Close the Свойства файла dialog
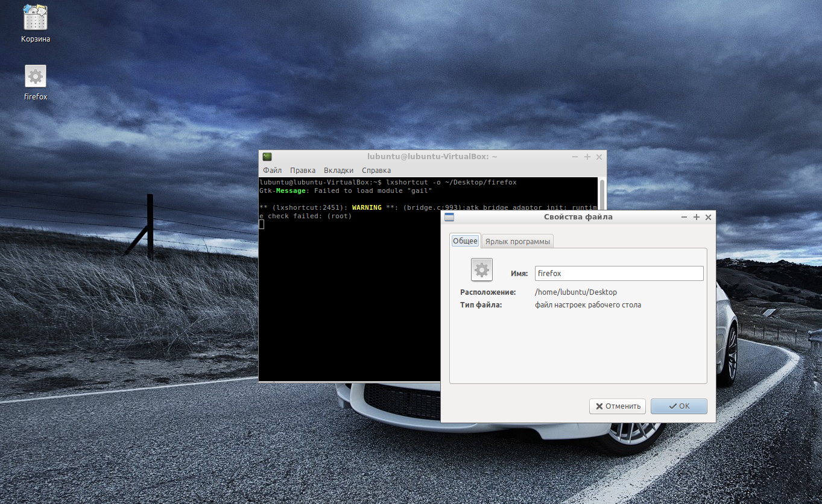 tap(708, 217)
